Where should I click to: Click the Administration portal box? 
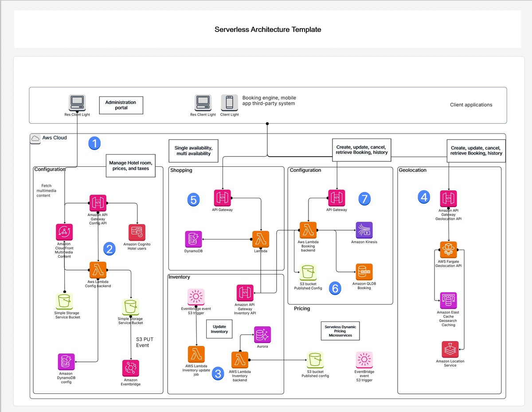pos(121,105)
